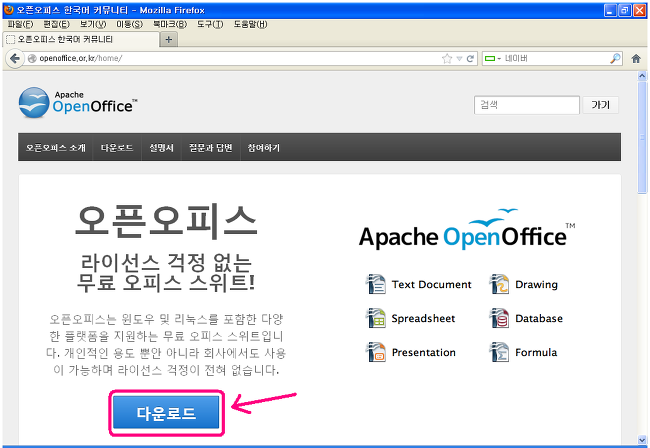Click the Spreadsheet label
The width and height of the screenshot is (650, 448).
click(423, 318)
